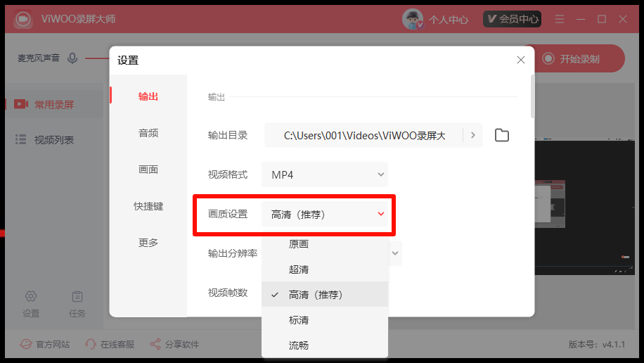Open the 视频格式 MP4 dropdown
This screenshot has height=363, width=644.
point(325,174)
